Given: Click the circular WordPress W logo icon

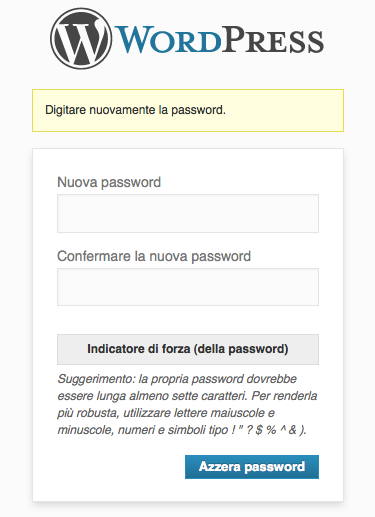Looking at the screenshot, I should click(x=81, y=39).
